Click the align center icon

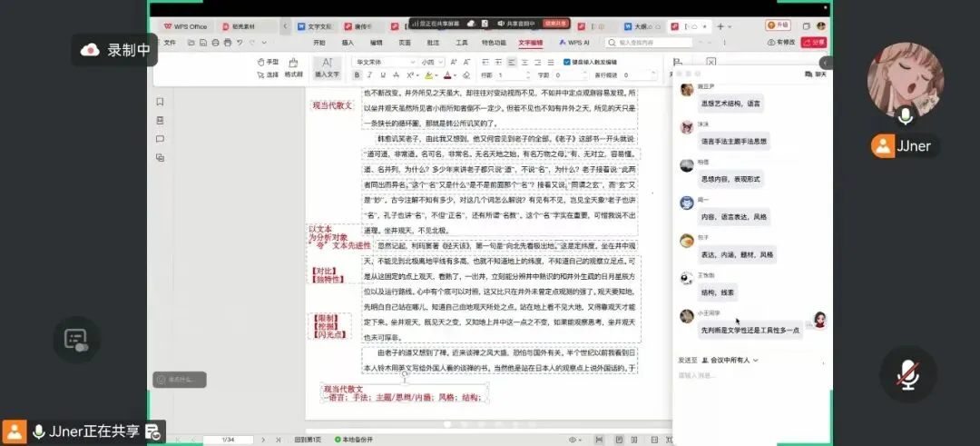tap(525, 62)
